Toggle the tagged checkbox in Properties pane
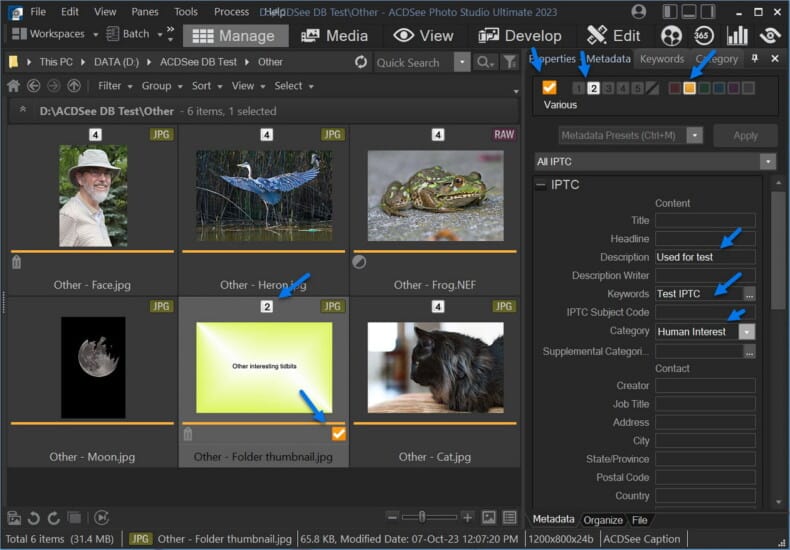790x550 pixels. [549, 88]
